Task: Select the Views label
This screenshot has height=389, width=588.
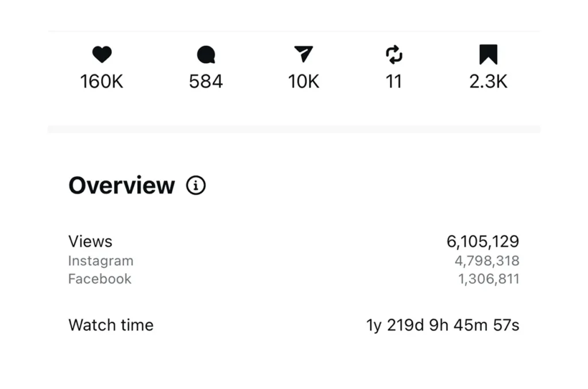Action: pos(90,242)
